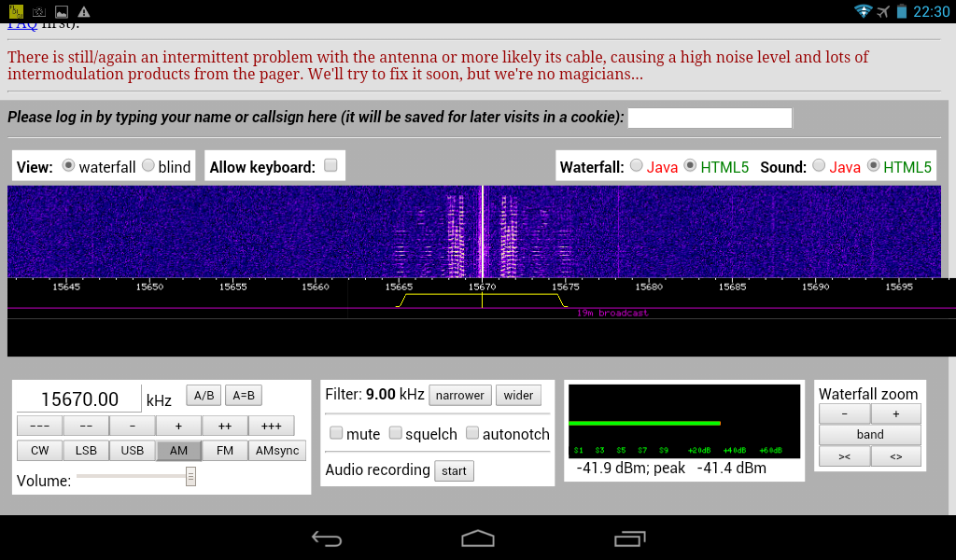Screen dimensions: 956x560
Task: Click the Volume slider handle
Action: [x=190, y=477]
